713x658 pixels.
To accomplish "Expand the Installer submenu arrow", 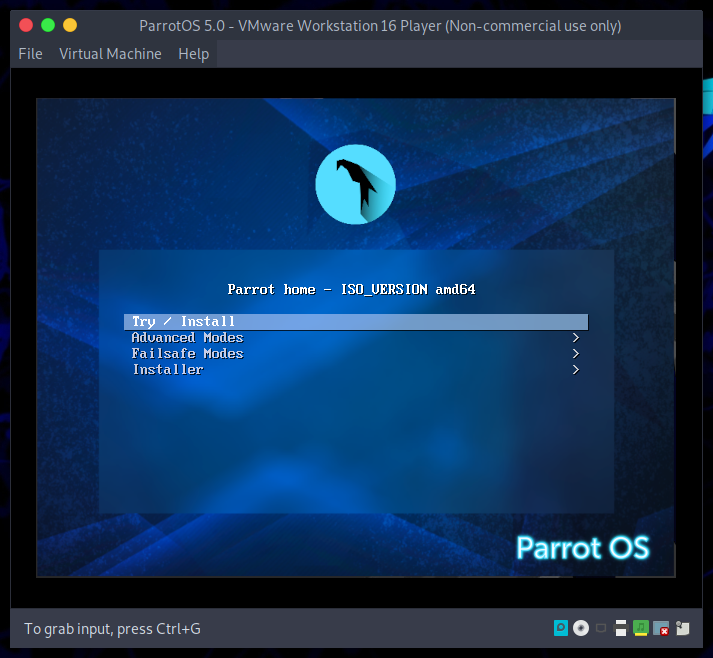I will [576, 370].
